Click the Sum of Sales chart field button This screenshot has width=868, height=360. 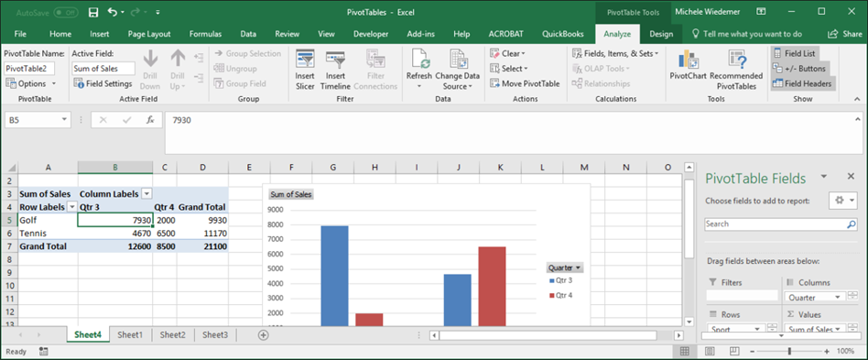[x=291, y=194]
